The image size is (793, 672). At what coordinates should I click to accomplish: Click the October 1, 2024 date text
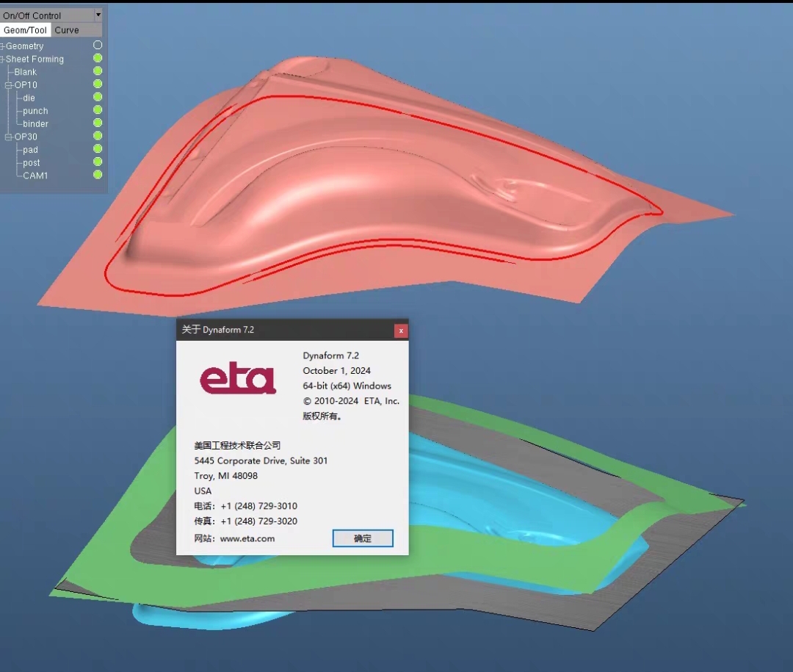click(x=337, y=371)
